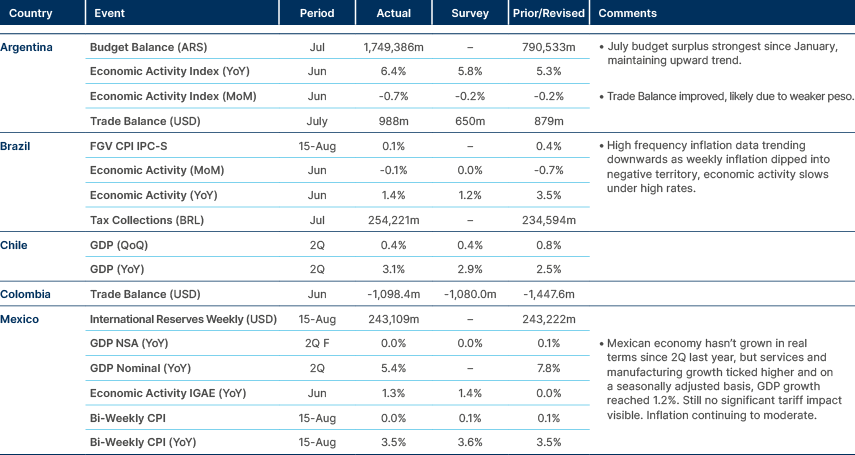Select the 879m prior value
The image size is (855, 455).
(549, 121)
